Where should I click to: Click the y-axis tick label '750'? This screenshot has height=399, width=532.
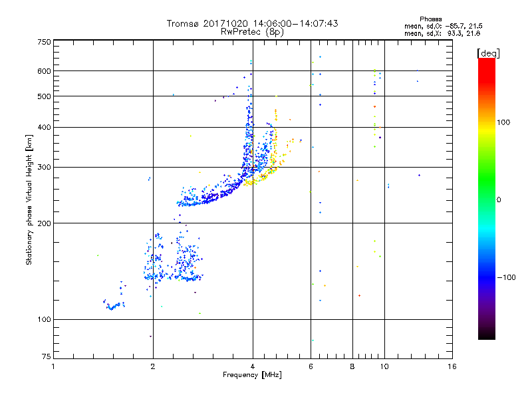coord(44,42)
